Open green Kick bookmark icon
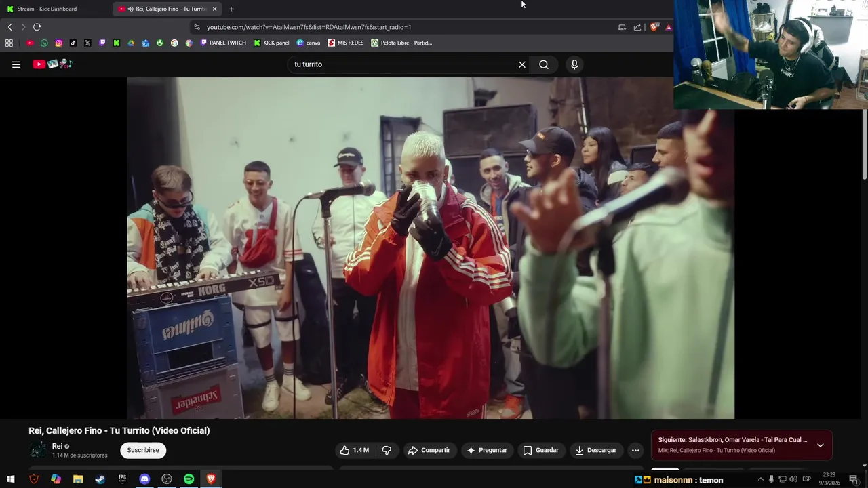This screenshot has height=488, width=868. 117,43
